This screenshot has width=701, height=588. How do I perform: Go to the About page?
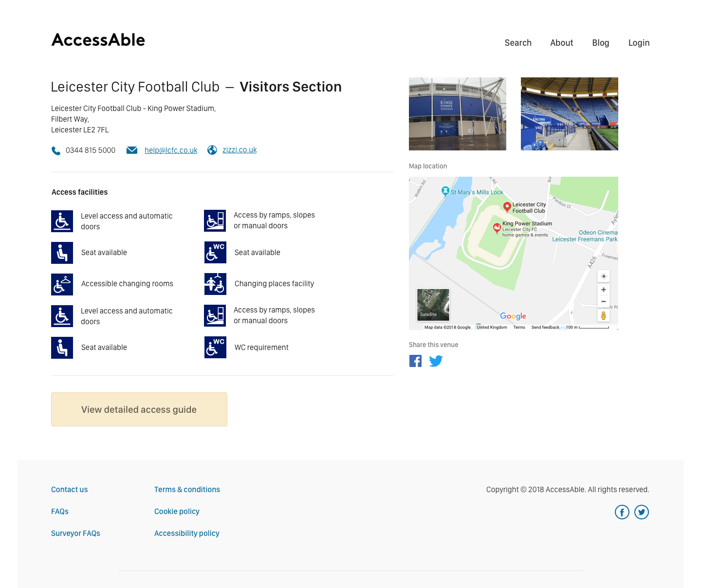562,43
